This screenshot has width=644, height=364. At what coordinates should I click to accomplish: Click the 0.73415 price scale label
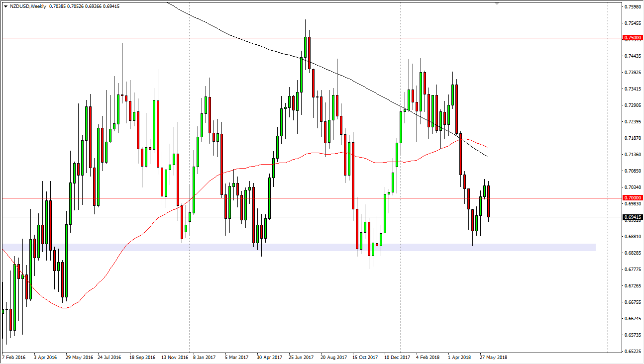[632, 89]
